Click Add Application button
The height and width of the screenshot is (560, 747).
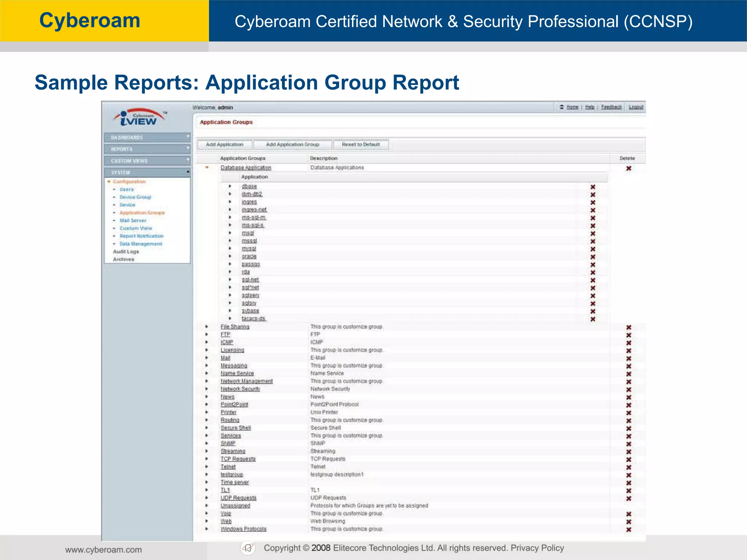coord(225,144)
